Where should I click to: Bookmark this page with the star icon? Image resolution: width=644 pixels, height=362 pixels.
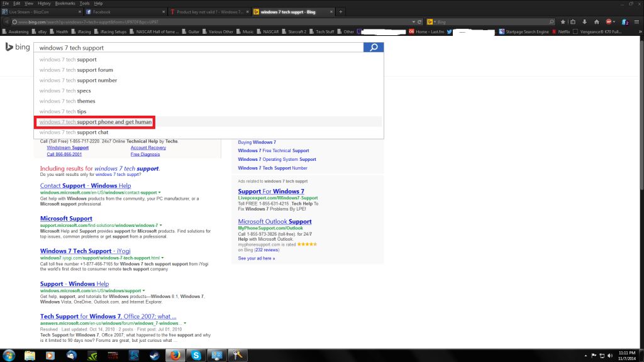point(563,22)
